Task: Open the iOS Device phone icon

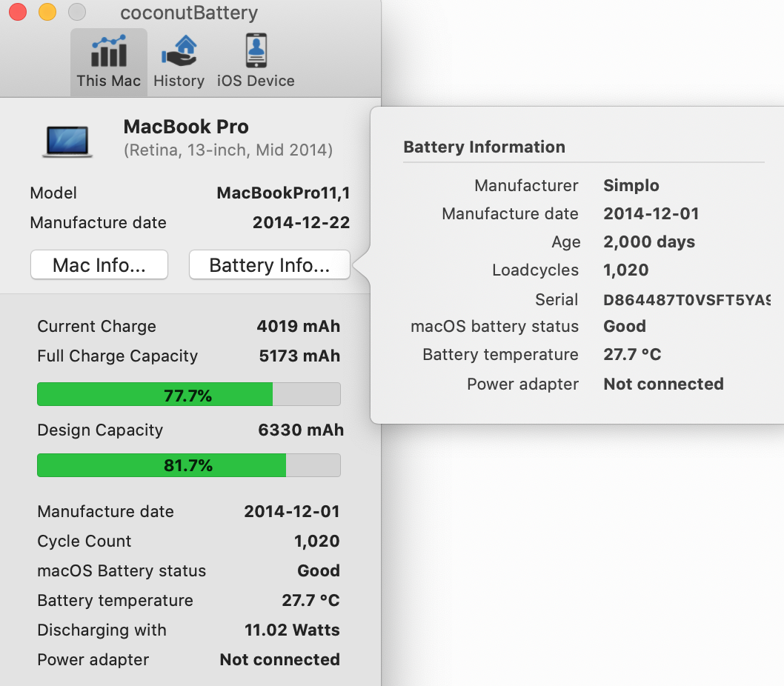Action: (x=256, y=50)
